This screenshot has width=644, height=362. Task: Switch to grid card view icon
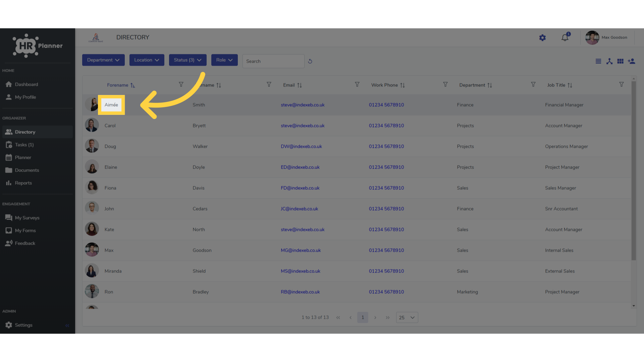621,61
